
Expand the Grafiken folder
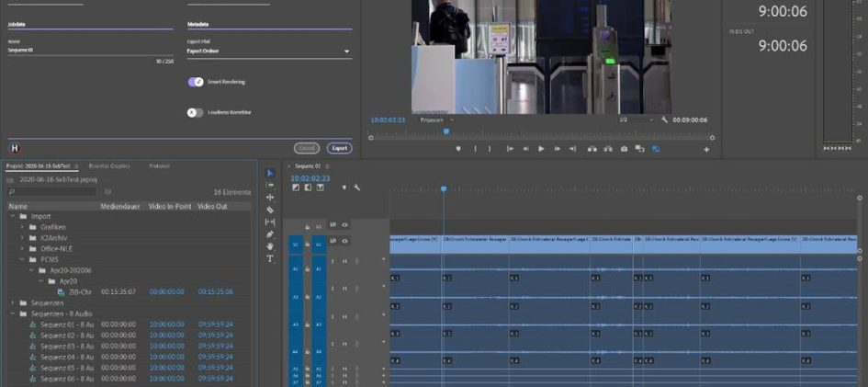tap(23, 227)
